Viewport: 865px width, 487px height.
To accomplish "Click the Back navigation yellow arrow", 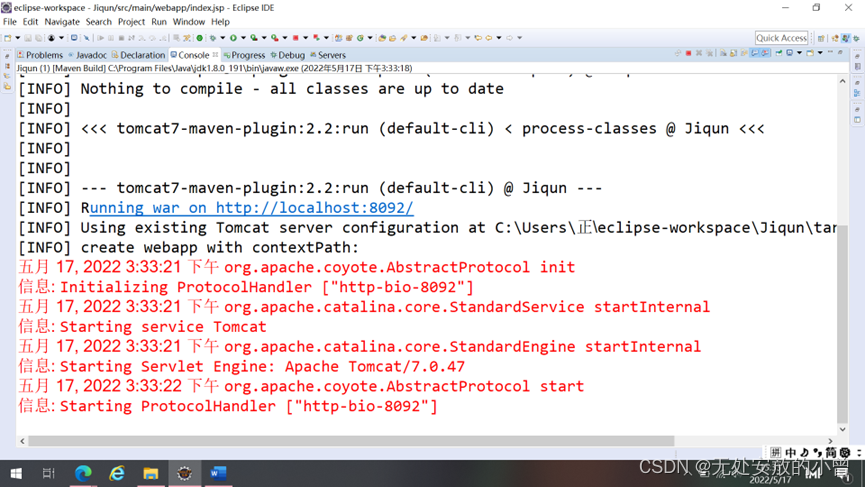I will pyautogui.click(x=488, y=38).
